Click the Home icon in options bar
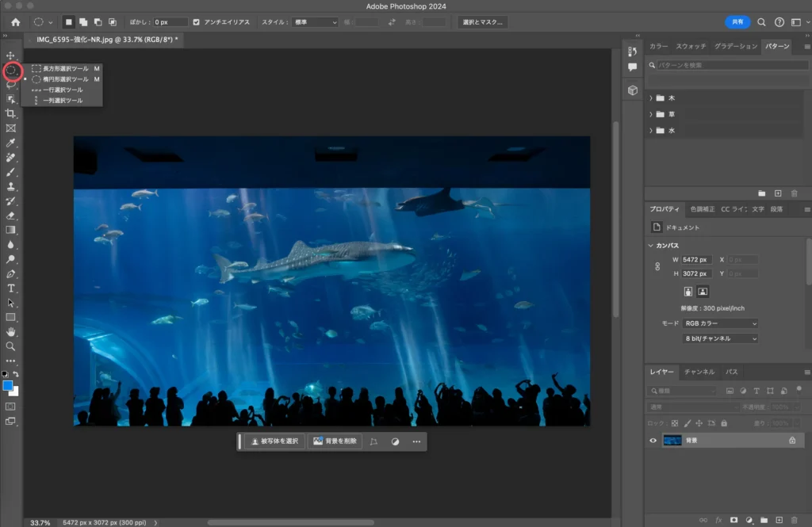 coord(15,22)
